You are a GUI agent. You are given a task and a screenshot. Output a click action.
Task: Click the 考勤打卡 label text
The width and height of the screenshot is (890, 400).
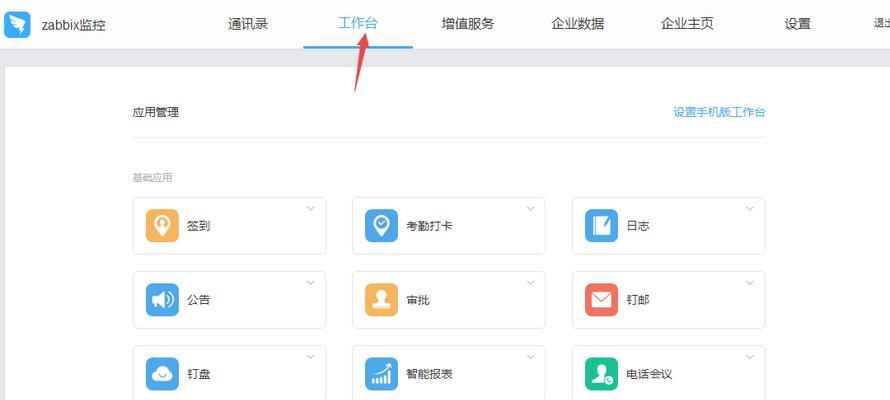[x=430, y=226]
